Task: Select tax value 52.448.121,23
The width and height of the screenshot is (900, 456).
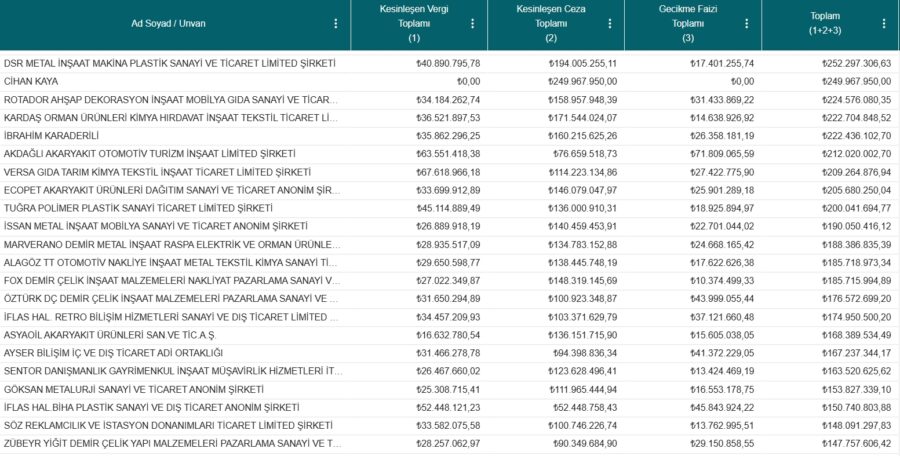Action: [x=448, y=408]
